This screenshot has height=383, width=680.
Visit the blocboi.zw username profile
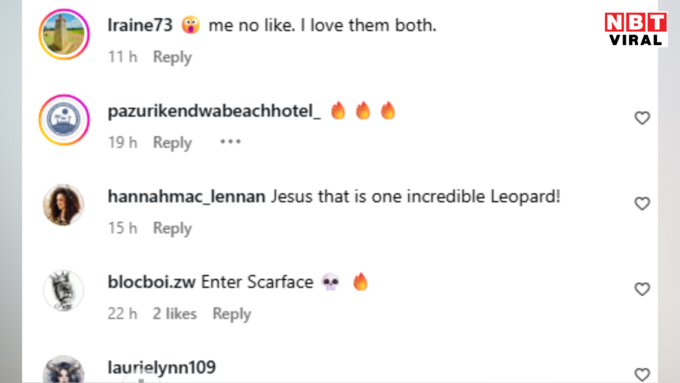[x=151, y=282]
